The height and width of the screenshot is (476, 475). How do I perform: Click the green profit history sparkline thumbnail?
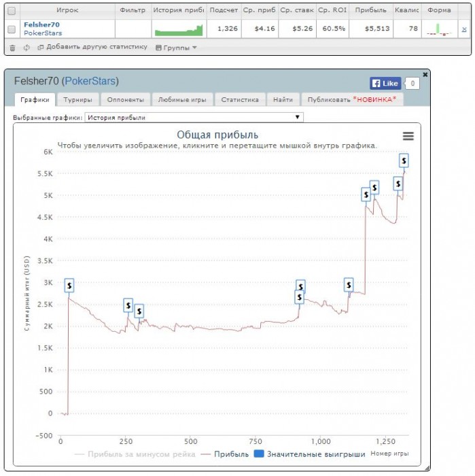[179, 31]
